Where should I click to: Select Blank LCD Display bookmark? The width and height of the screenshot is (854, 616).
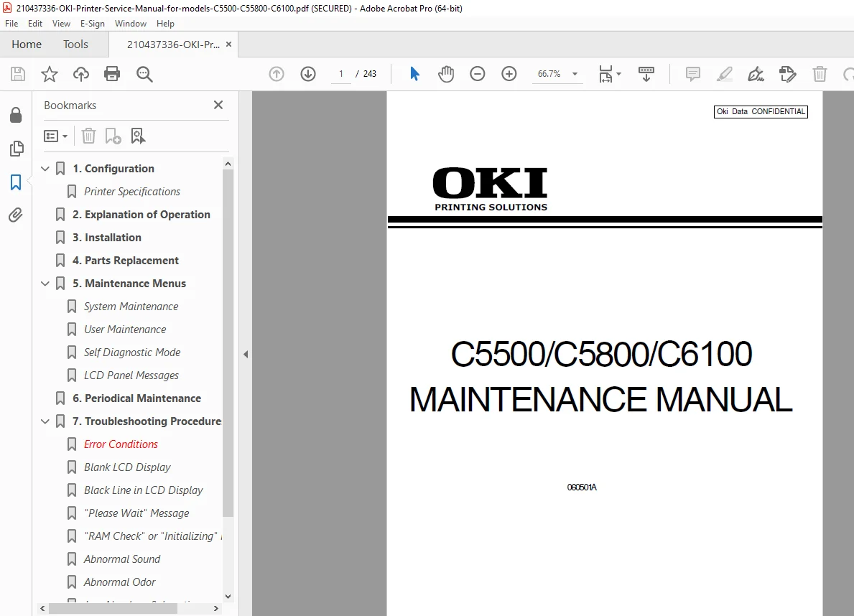pos(127,467)
